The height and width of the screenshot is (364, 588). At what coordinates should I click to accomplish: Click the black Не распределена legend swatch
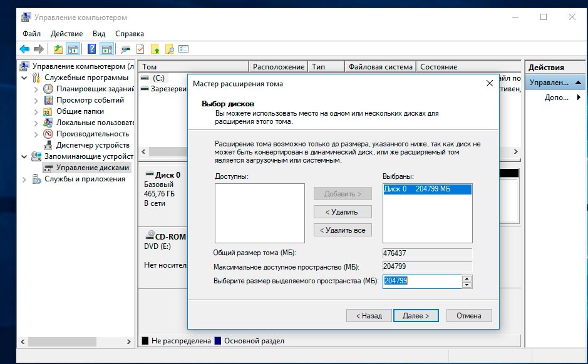[145, 341]
